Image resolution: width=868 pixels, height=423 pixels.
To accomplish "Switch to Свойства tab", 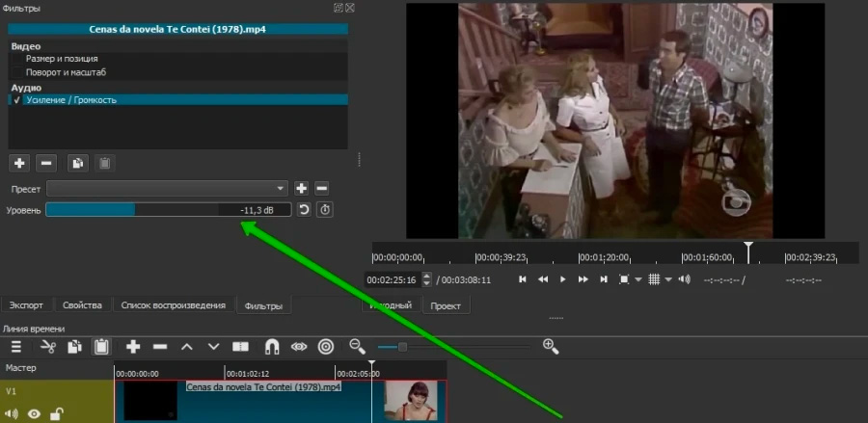I will click(83, 305).
